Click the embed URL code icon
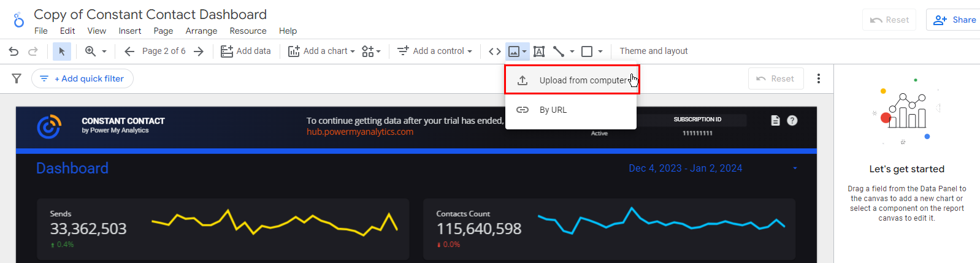Screen dimensions: 980x263 click(494, 51)
